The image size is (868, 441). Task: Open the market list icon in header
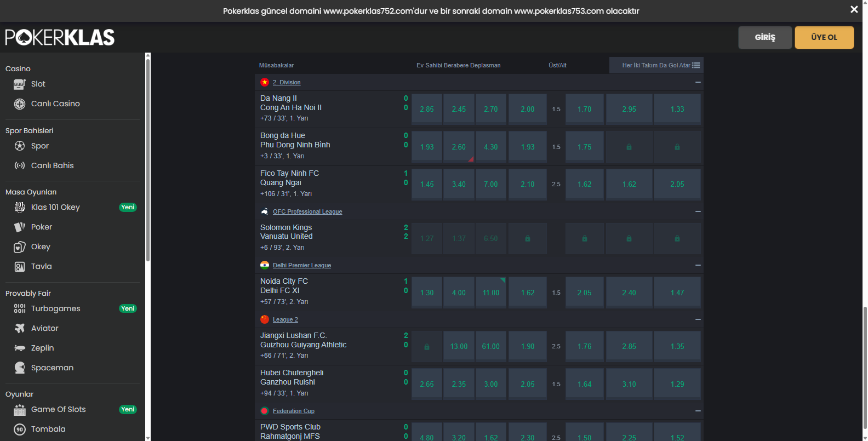coord(696,65)
